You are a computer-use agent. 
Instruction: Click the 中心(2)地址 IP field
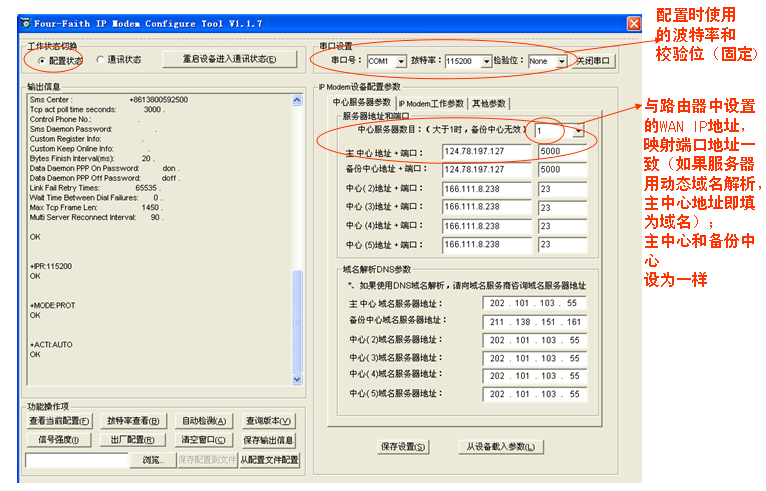point(487,189)
